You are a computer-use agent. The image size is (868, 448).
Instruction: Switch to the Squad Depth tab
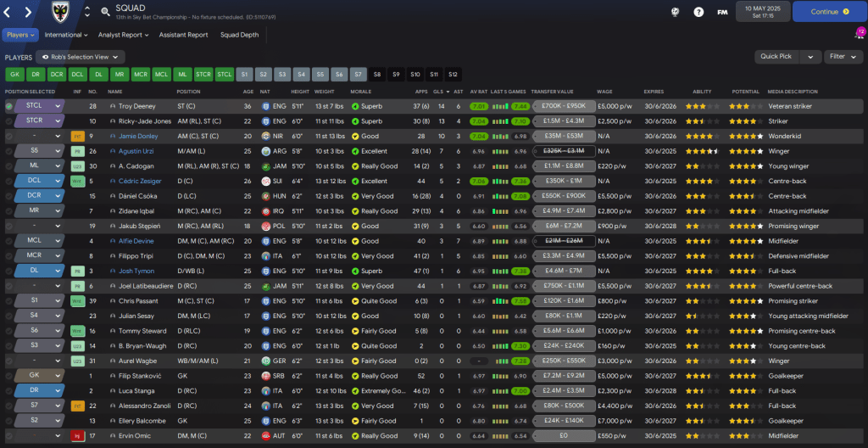240,35
